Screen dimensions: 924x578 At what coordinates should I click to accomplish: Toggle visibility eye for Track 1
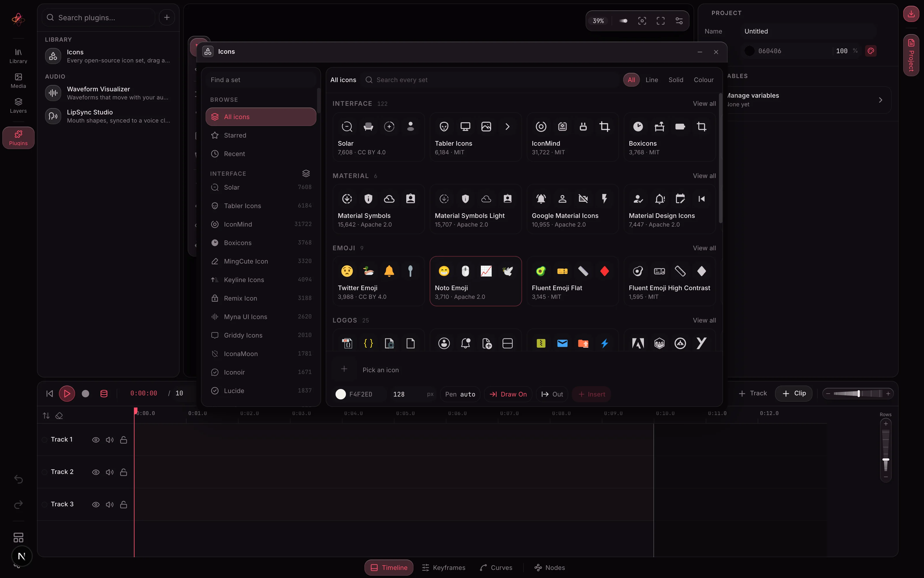click(96, 440)
